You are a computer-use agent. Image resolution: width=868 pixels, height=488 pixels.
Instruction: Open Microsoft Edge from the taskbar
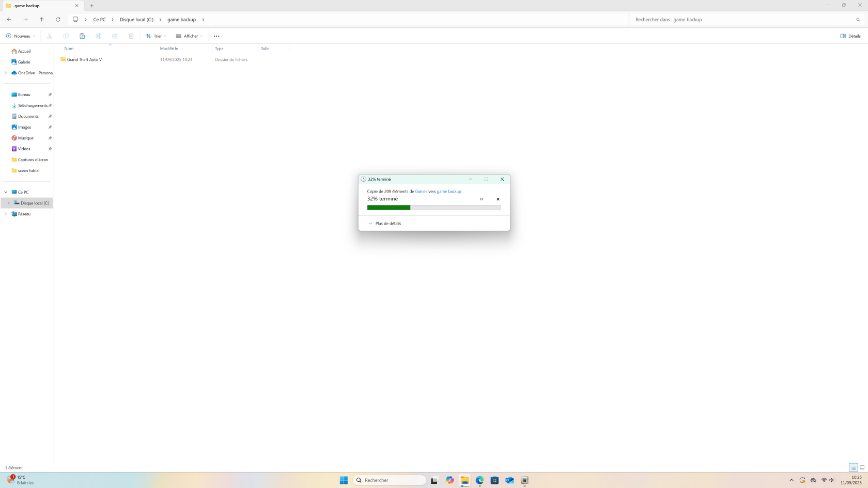coord(479,480)
